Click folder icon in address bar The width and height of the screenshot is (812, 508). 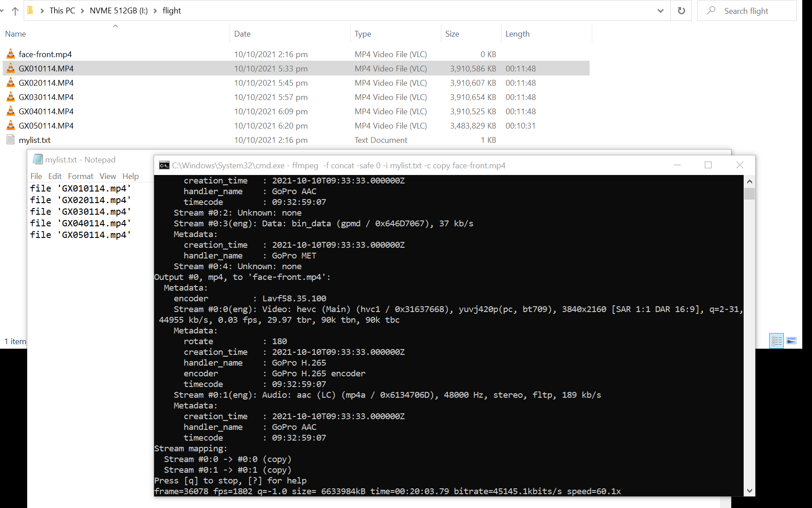pyautogui.click(x=30, y=10)
